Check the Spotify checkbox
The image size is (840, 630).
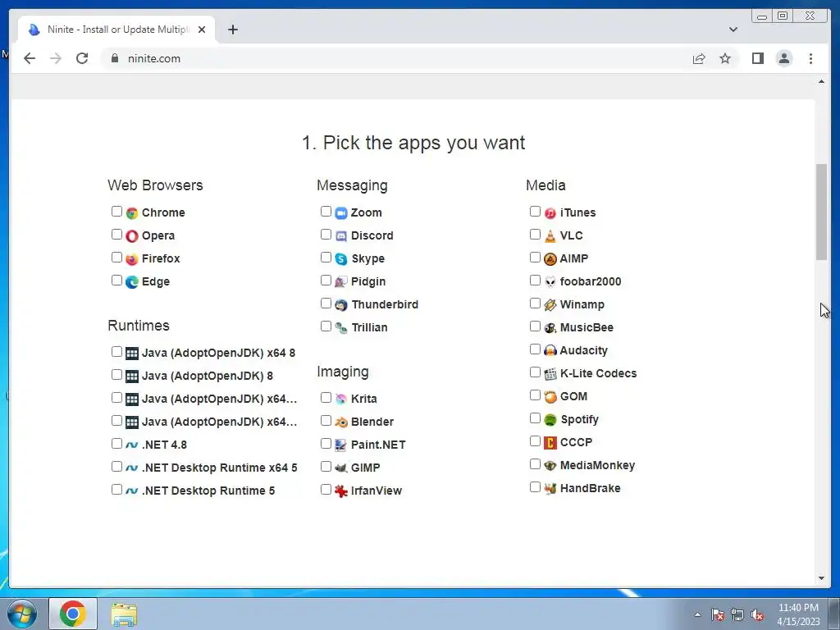click(x=535, y=418)
